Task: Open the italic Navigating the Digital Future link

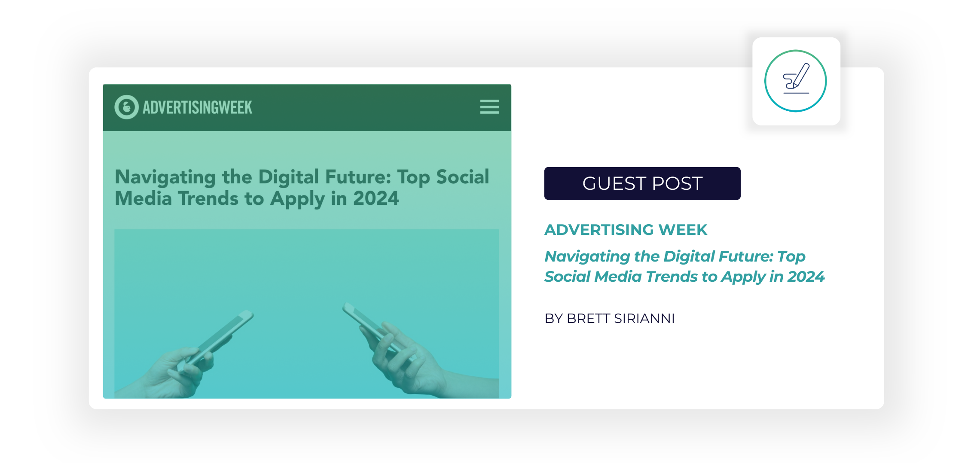Action: point(684,266)
